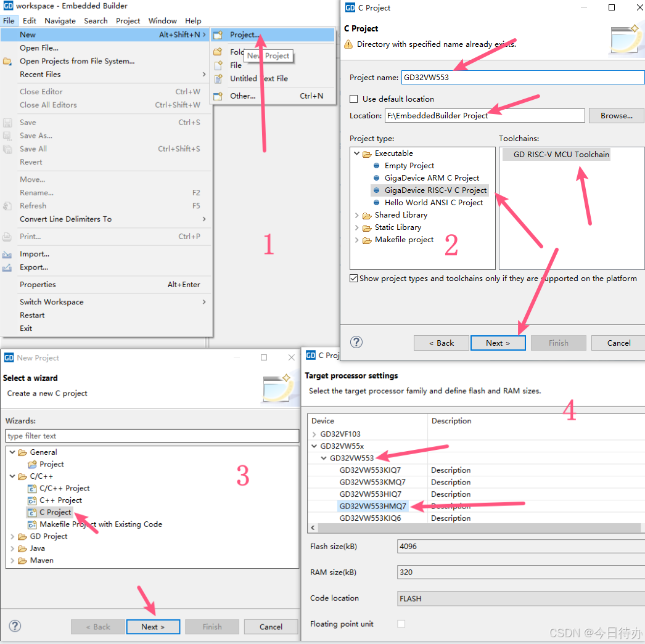This screenshot has width=645, height=644.
Task: Expand the GD Project wizard folder
Action: [13, 536]
